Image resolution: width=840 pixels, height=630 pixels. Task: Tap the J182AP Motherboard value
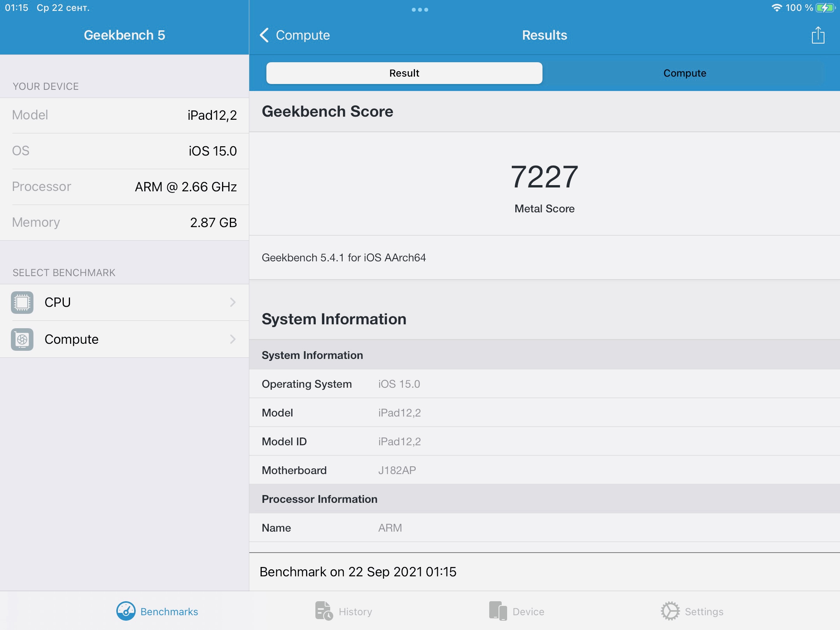tap(397, 470)
